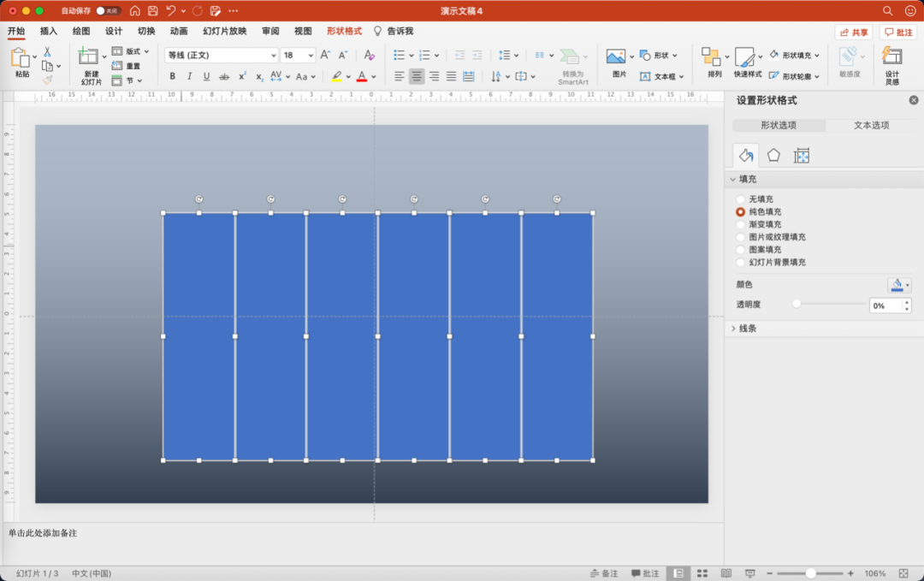Click the Arrange button

[714, 62]
